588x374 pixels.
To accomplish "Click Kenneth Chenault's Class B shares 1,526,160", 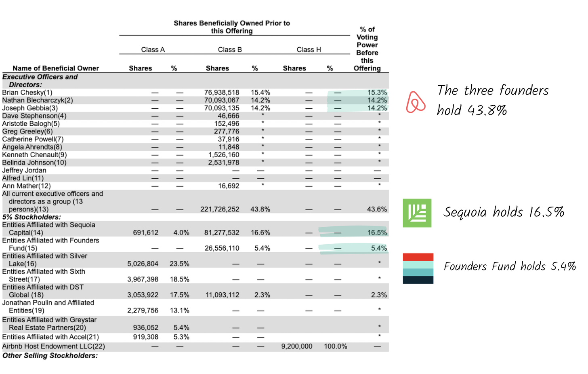I will click(224, 155).
